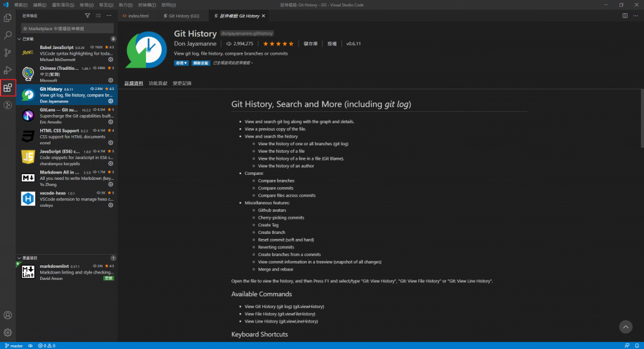
Task: Select the feature contributions tab
Action: tap(158, 84)
